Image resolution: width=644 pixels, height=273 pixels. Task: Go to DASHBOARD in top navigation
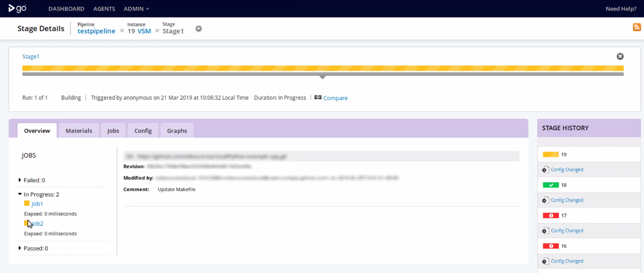(x=66, y=9)
